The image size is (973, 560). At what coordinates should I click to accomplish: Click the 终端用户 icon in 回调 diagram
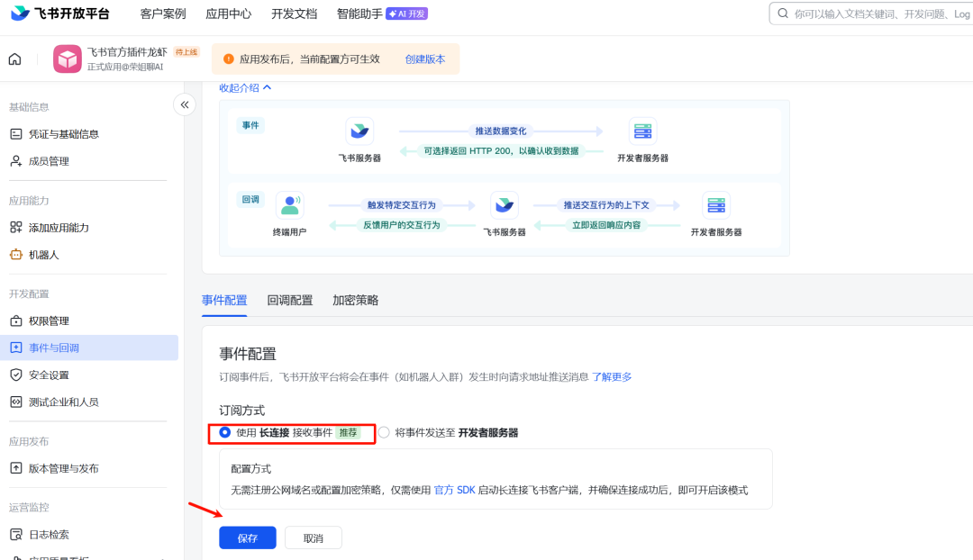tap(290, 205)
